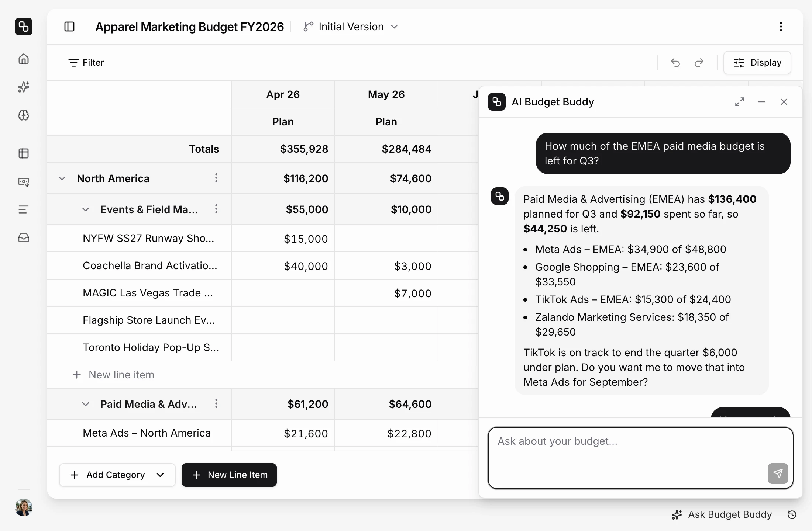
Task: Open the AI sparkles sidebar icon
Action: (24, 87)
